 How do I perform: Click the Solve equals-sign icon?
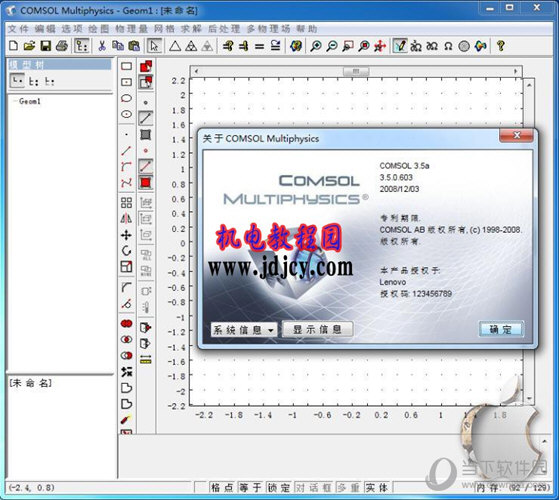tap(260, 46)
